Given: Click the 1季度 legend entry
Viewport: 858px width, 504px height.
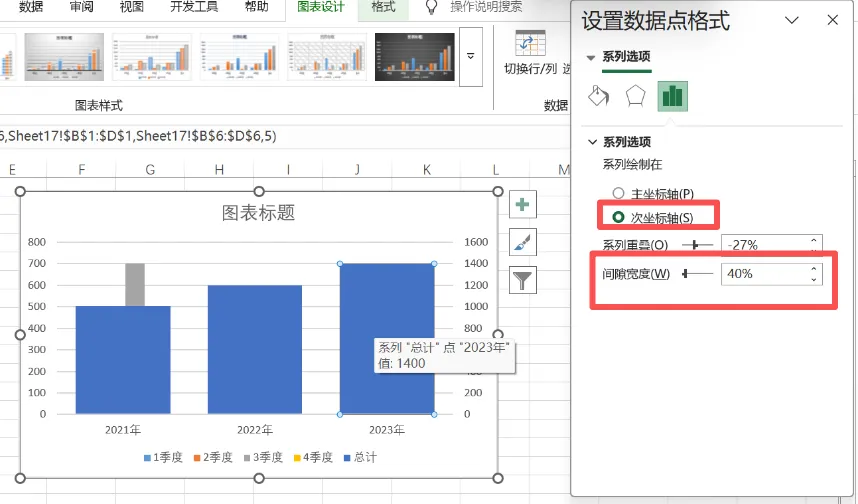Looking at the screenshot, I should [x=163, y=457].
